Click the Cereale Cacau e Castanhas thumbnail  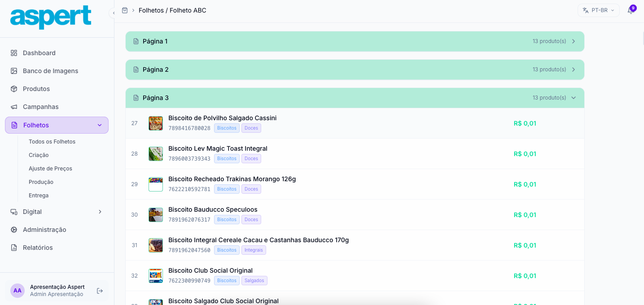click(156, 245)
